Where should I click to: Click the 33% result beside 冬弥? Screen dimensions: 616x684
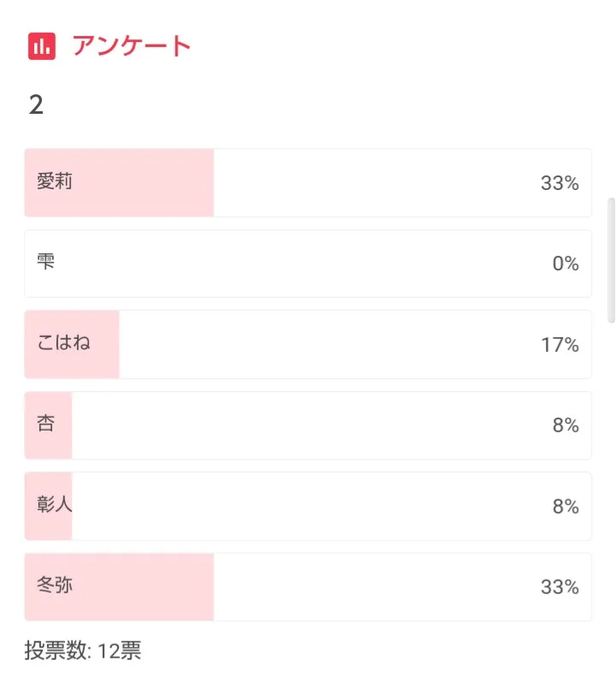coord(560,587)
